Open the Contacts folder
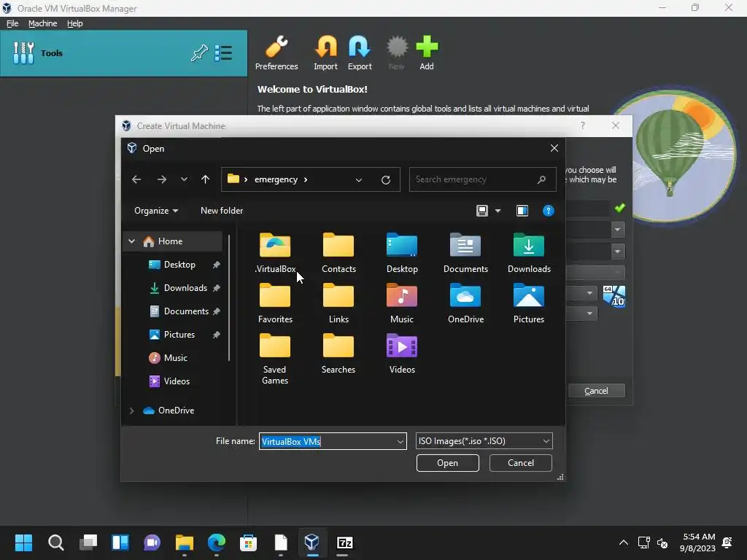 338,253
